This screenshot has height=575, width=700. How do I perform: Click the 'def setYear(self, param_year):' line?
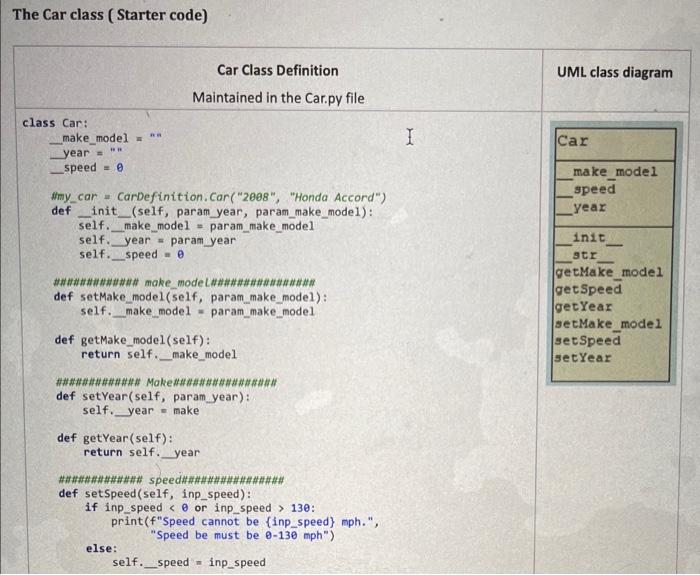click(154, 396)
